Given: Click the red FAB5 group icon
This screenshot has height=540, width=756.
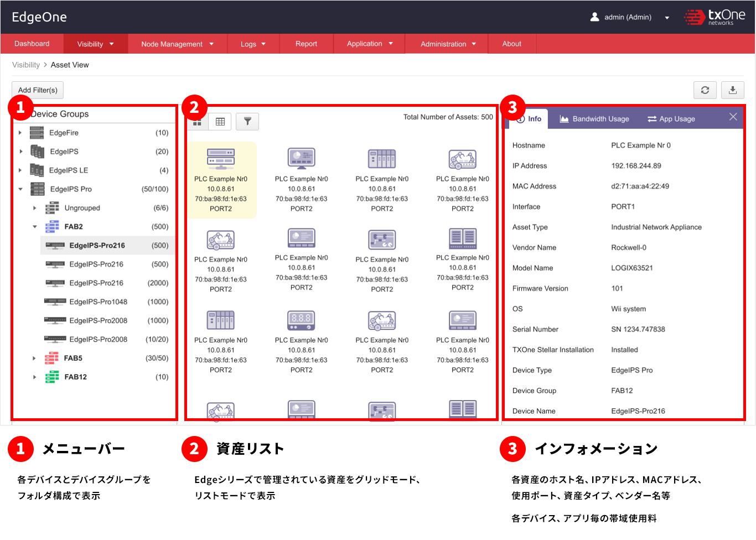Looking at the screenshot, I should coord(52,358).
